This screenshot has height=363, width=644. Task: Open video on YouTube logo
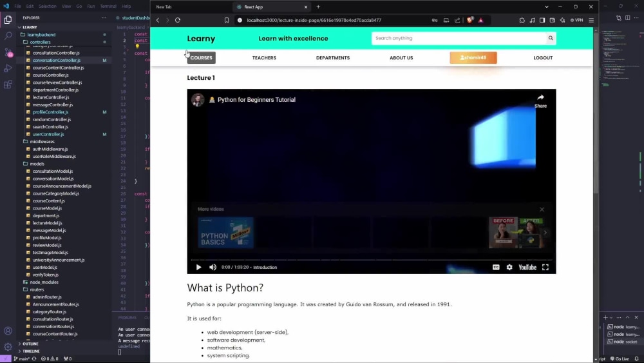tap(527, 267)
